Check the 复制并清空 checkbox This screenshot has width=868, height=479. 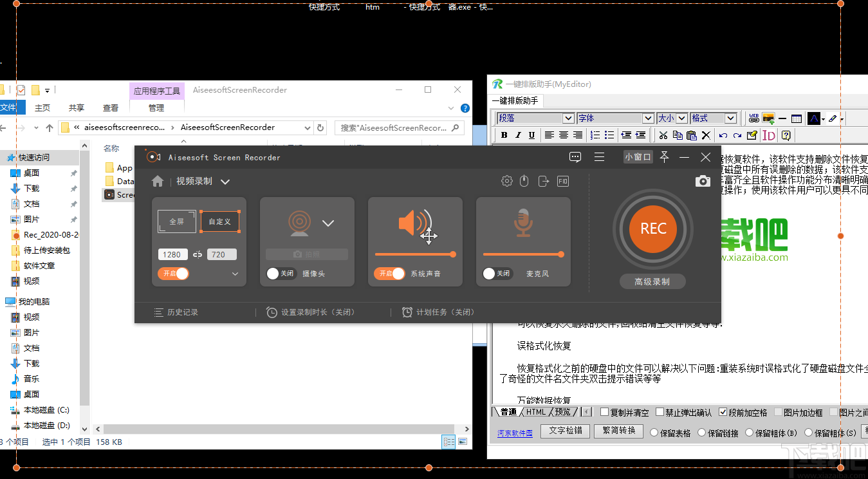(x=604, y=412)
